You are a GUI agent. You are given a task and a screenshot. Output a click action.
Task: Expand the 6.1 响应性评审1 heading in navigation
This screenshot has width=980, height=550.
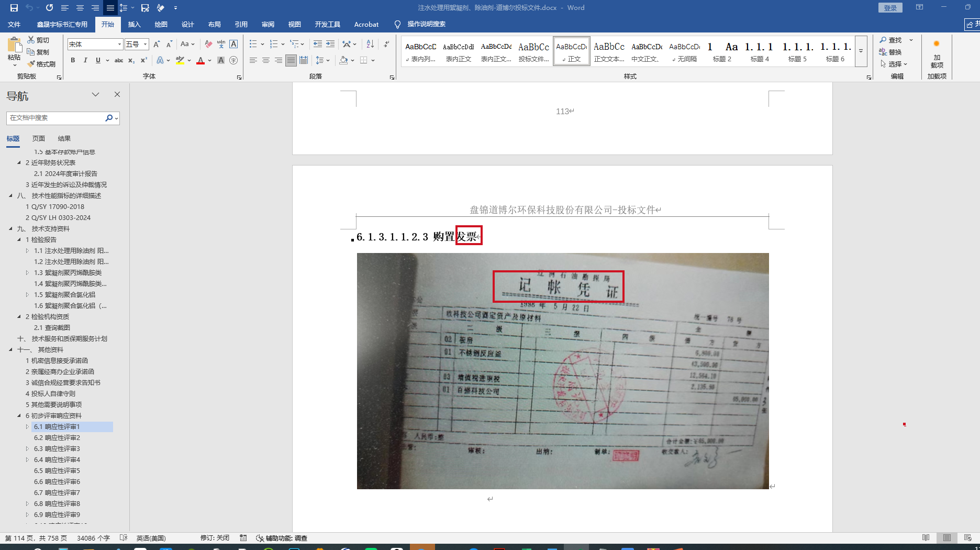(27, 427)
